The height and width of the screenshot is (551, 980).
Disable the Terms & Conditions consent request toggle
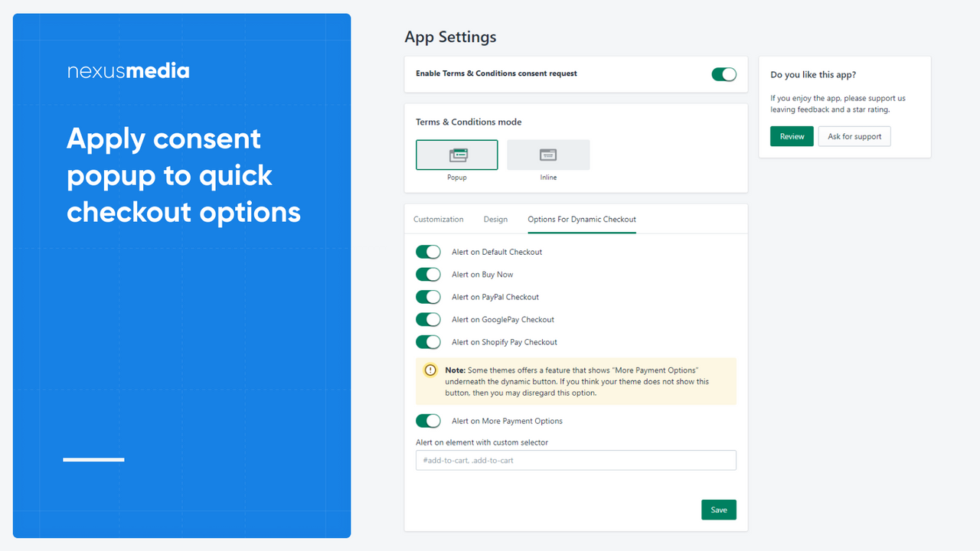coord(723,74)
